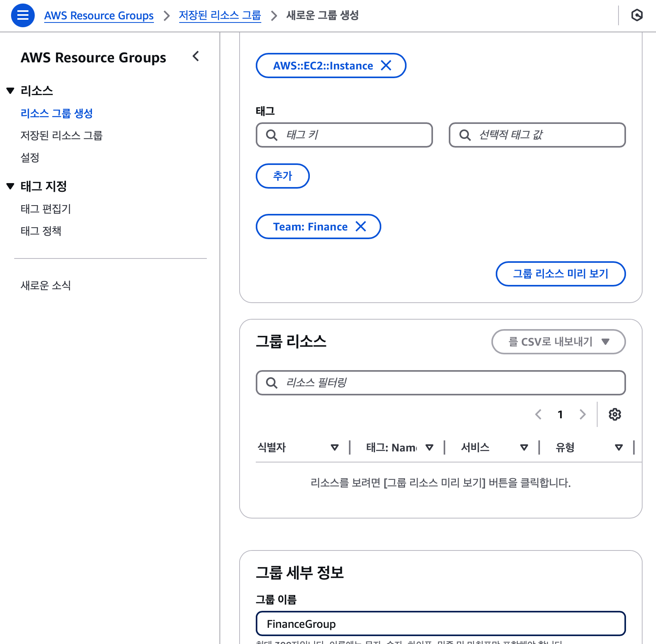Image resolution: width=656 pixels, height=644 pixels.
Task: Click the 그룹 세부 정보 section heading
Action: (300, 573)
